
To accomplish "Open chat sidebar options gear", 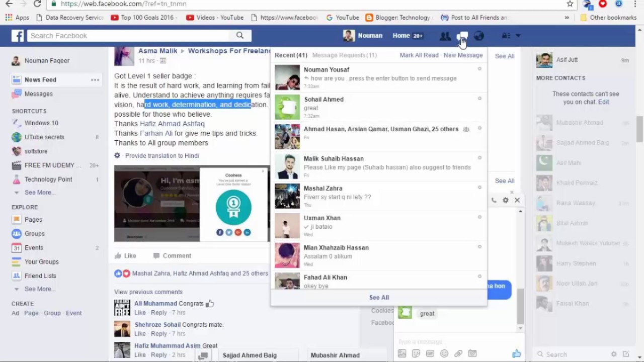I will (614, 354).
